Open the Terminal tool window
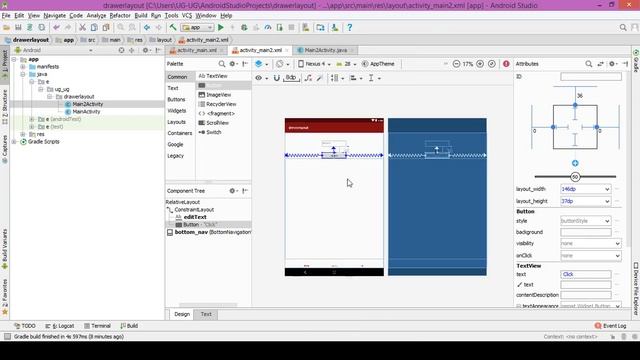This screenshot has width=640, height=360. [97, 326]
